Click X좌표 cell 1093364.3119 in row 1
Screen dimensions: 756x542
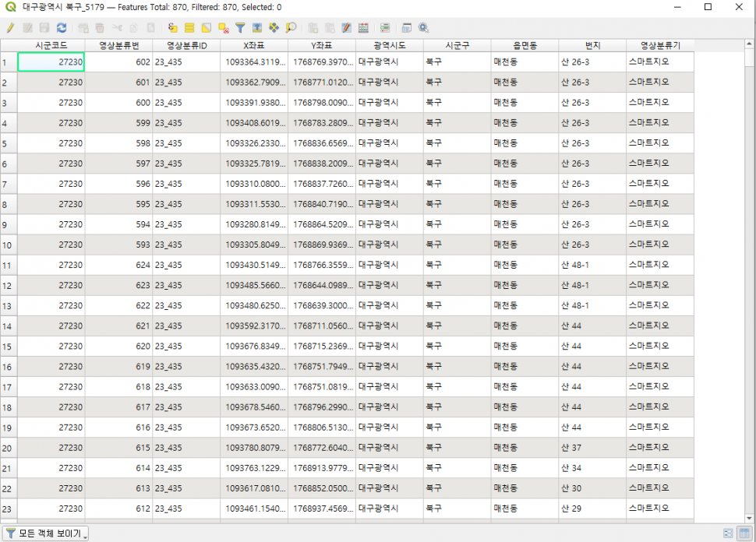(x=254, y=62)
